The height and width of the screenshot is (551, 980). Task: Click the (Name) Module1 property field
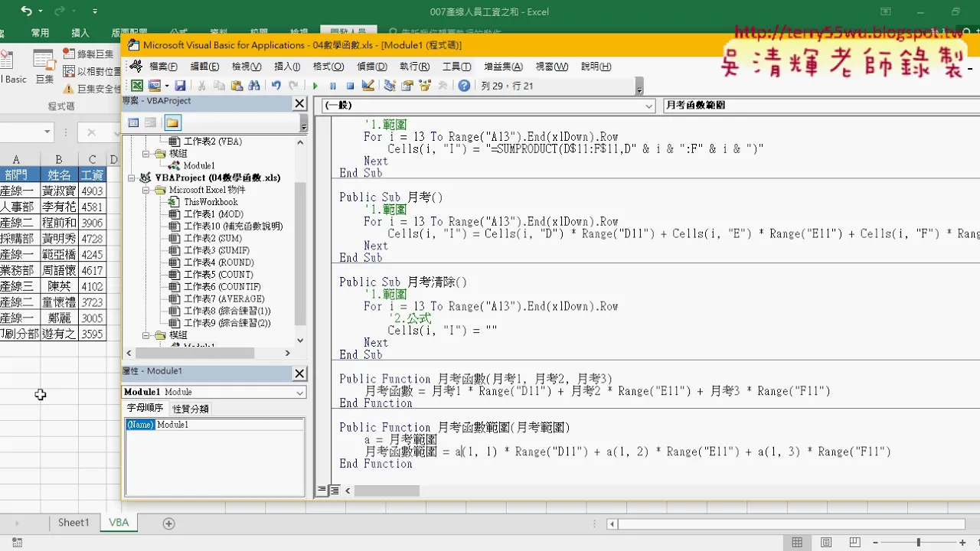(214, 425)
